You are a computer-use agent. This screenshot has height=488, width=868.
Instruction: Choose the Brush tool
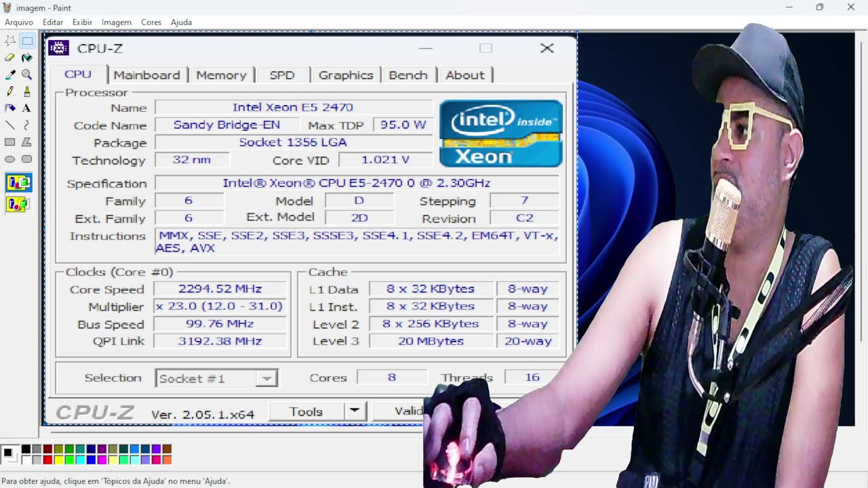click(x=27, y=91)
